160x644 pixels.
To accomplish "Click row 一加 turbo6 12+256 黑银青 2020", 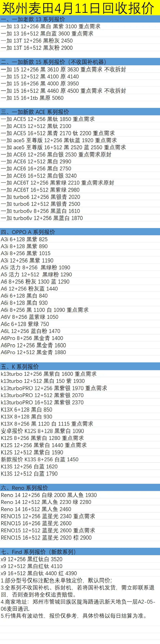I will coord(80,197).
